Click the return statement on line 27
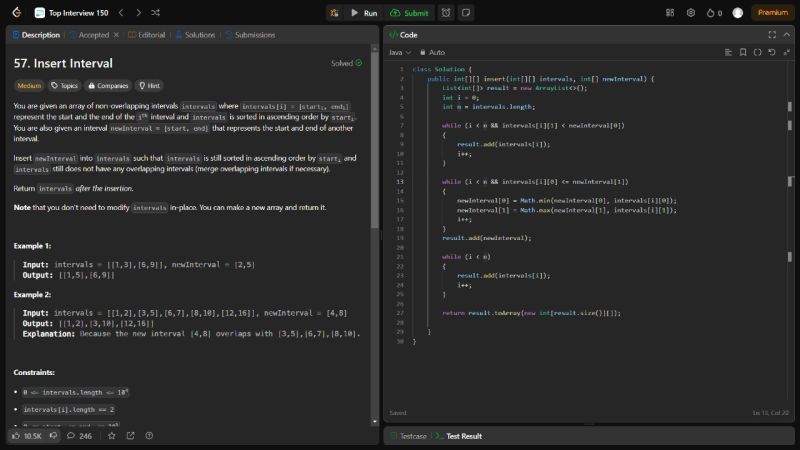Screen dimensions: 800x450 (x=531, y=313)
